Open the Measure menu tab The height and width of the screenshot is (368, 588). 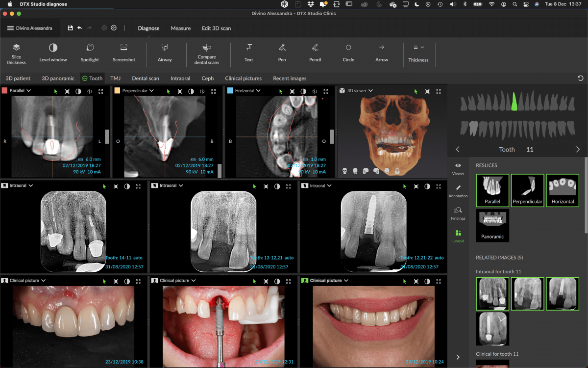(180, 28)
